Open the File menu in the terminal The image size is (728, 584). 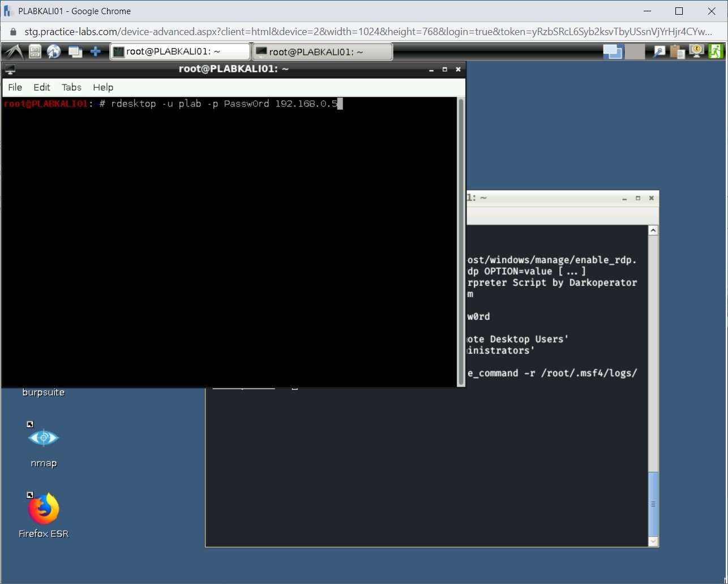point(15,87)
